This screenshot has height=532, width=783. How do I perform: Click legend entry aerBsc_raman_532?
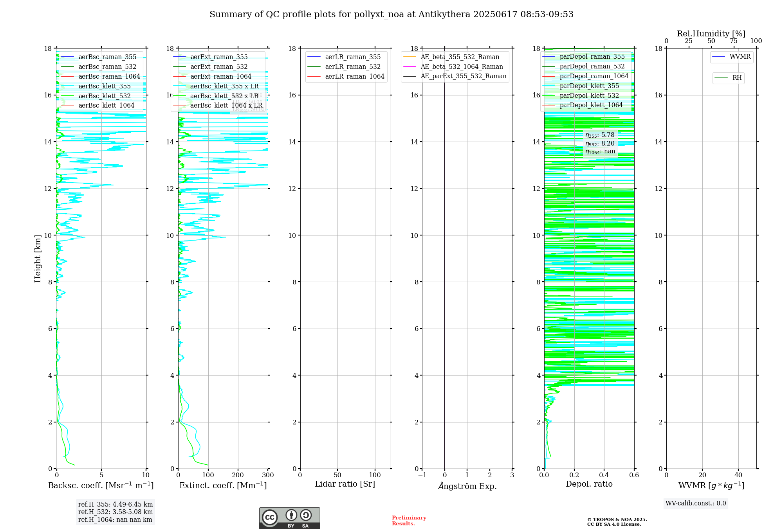[x=99, y=67]
